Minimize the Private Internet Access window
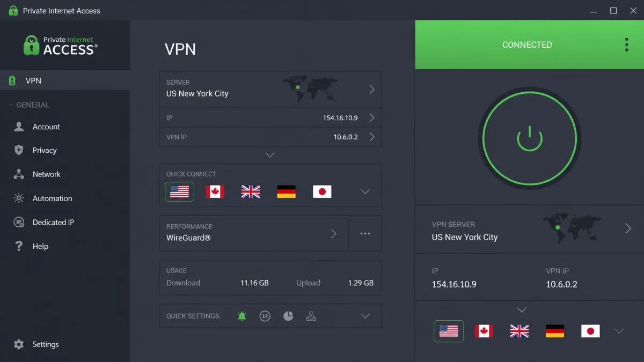The width and height of the screenshot is (644, 362). 594,10
